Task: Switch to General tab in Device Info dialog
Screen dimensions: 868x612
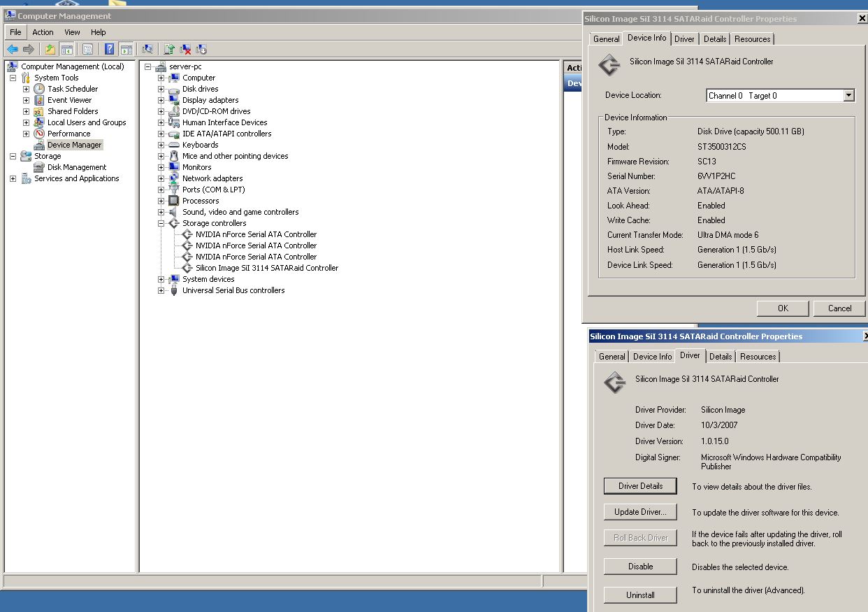Action: [x=606, y=39]
